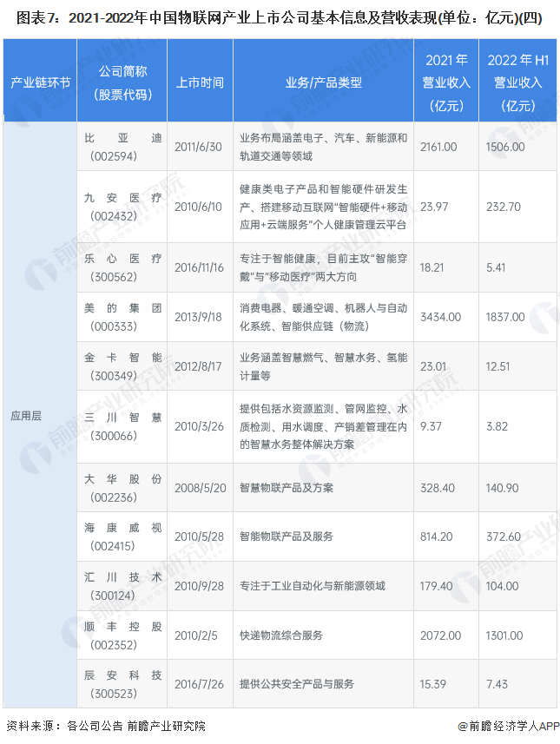Click company cell 大华股份 (002236)
This screenshot has height=744, width=560.
click(x=122, y=488)
